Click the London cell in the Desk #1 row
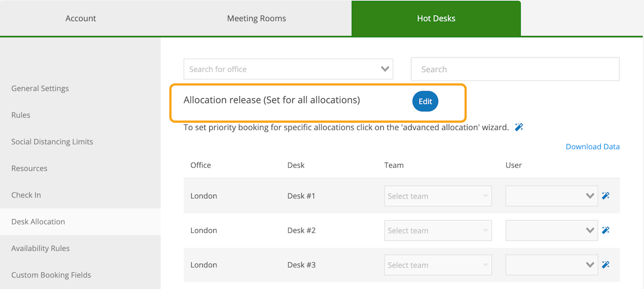The width and height of the screenshot is (644, 289). pyautogui.click(x=204, y=196)
